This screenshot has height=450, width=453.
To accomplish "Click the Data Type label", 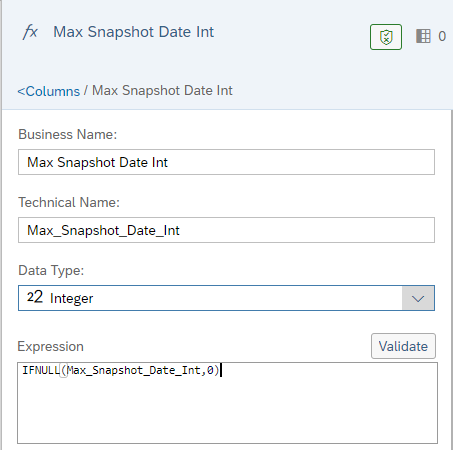I will tap(51, 270).
